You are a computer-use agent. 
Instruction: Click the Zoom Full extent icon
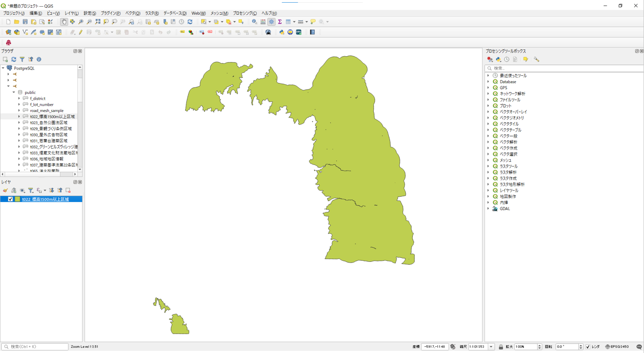[97, 22]
